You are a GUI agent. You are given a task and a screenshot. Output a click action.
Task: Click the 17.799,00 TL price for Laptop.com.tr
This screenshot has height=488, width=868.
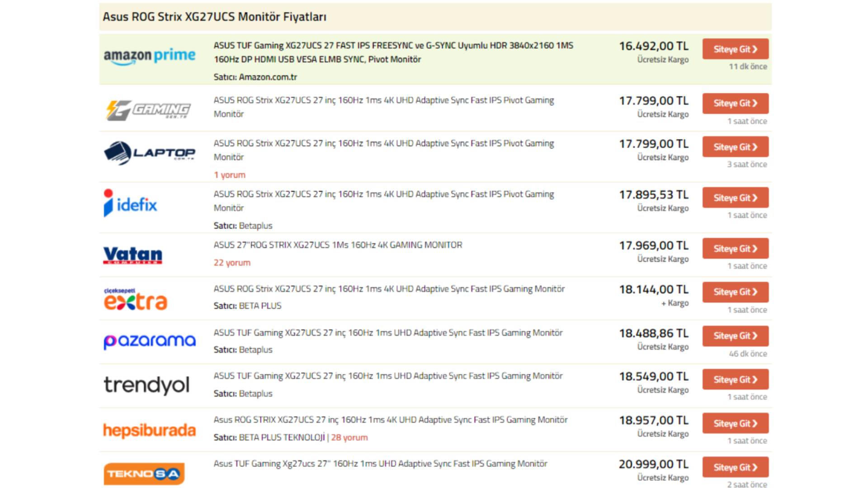(654, 144)
